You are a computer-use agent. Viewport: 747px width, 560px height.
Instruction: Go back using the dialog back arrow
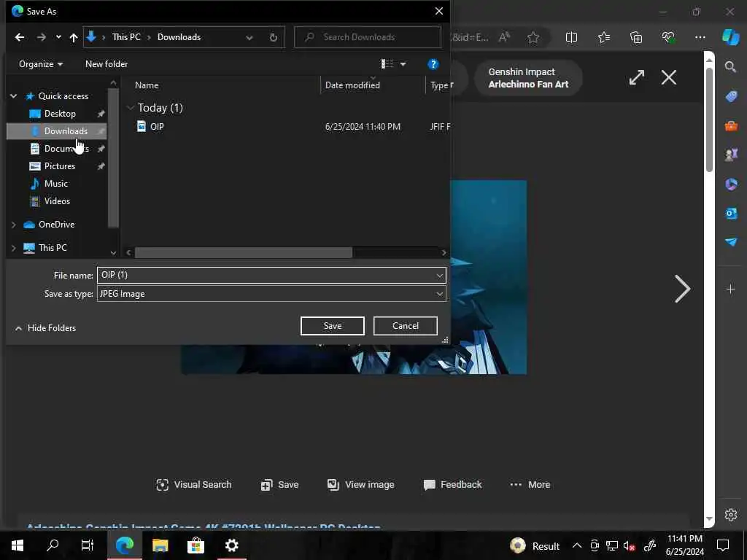20,37
